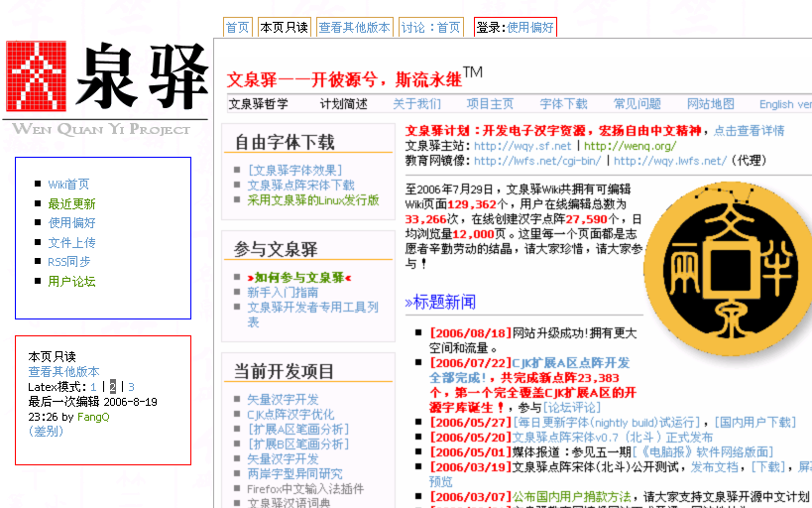Image resolution: width=812 pixels, height=508 pixels.
Task: Open [文泉驿字体效果] link
Action: click(x=294, y=170)
